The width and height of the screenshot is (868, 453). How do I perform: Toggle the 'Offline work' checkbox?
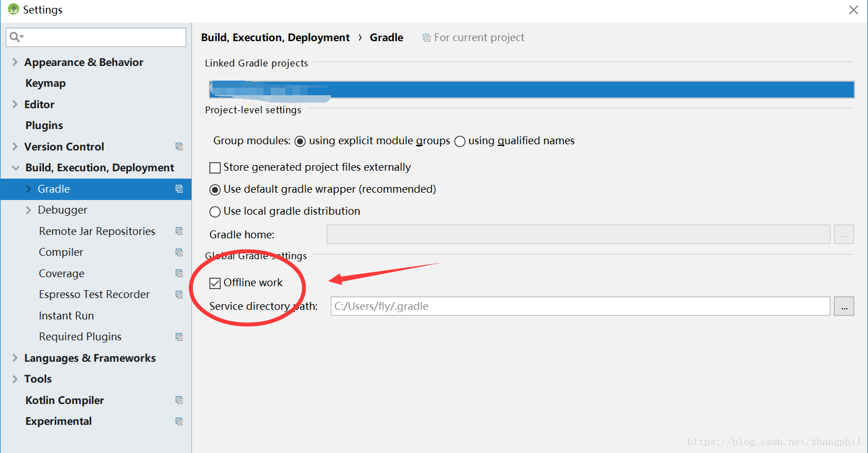click(x=215, y=283)
